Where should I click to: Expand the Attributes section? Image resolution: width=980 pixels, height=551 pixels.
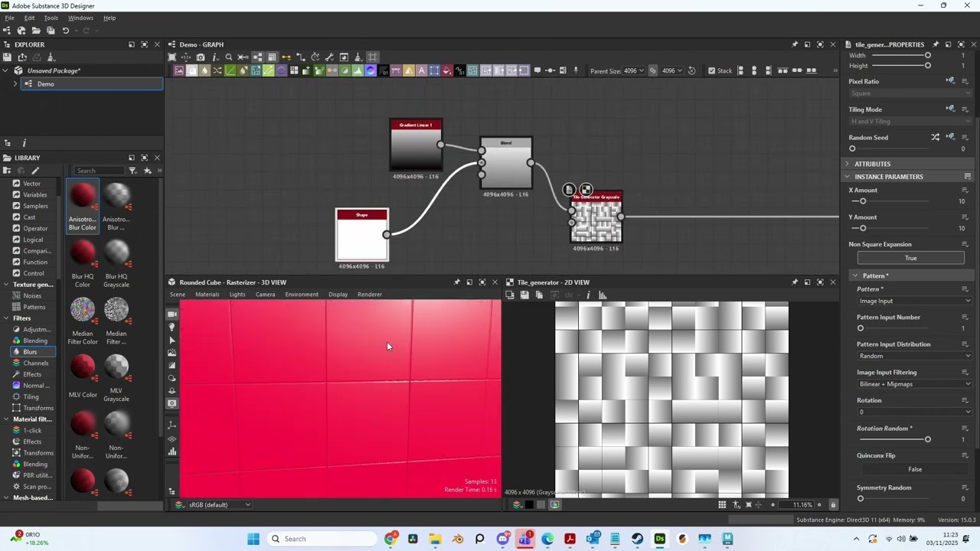click(848, 164)
